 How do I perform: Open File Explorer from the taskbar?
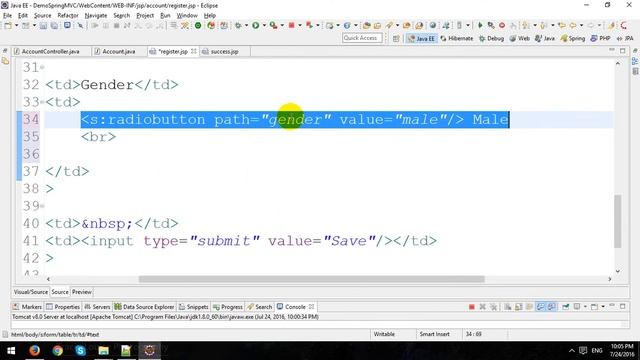[103, 350]
